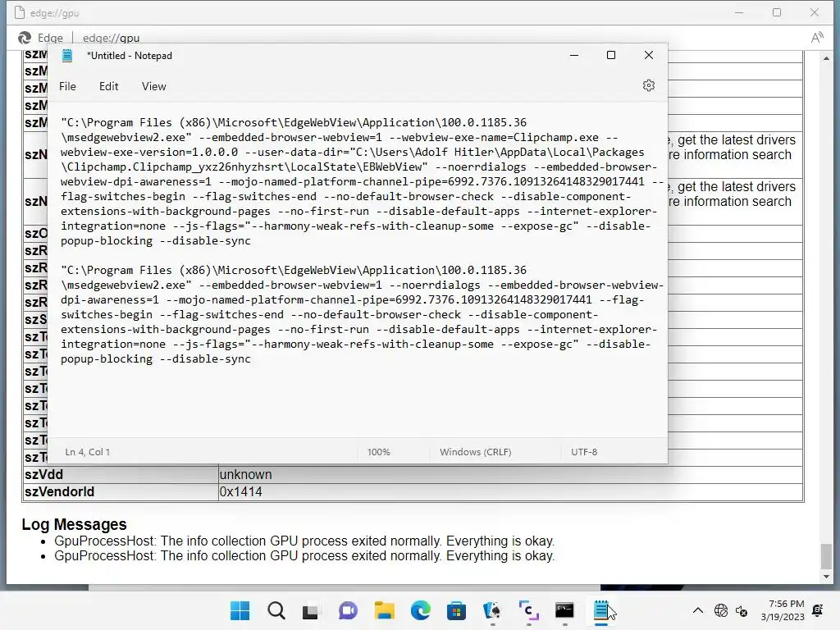Click the UTF-8 encoding indicator
840x630 pixels.
tap(584, 452)
